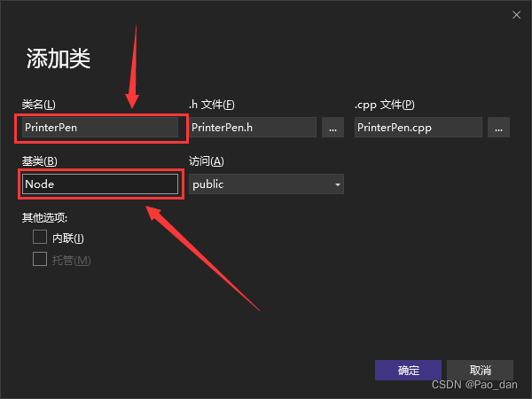
Task: Close the Add Class dialog window
Action: click(x=516, y=14)
